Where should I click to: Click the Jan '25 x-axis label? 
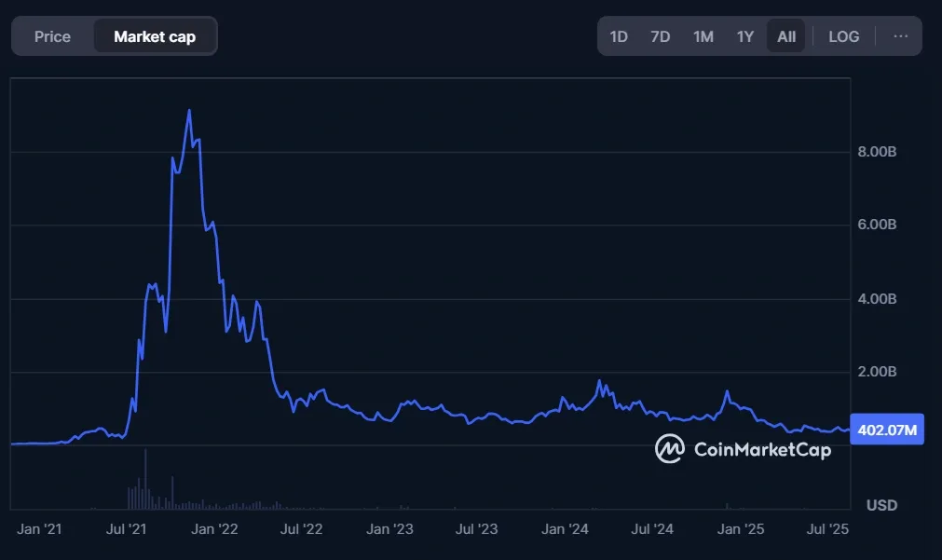742,529
